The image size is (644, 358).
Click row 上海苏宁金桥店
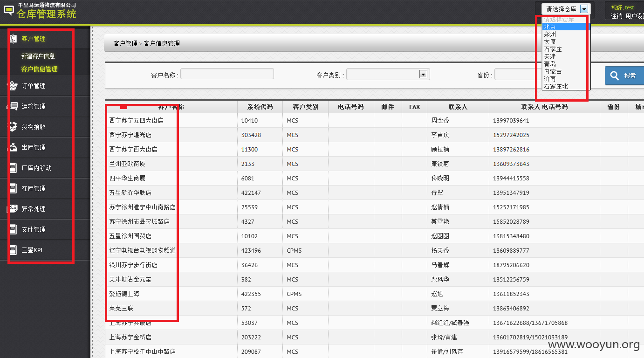tap(375, 337)
